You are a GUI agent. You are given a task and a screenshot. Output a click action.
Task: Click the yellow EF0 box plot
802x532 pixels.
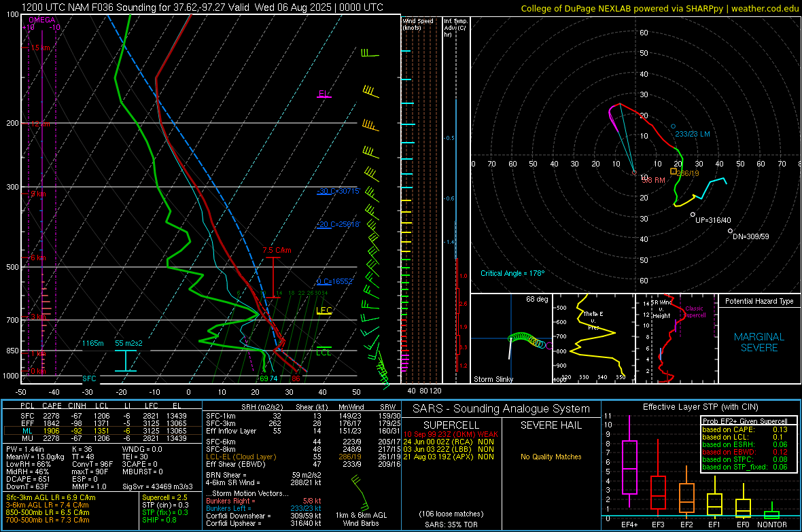[743, 501]
